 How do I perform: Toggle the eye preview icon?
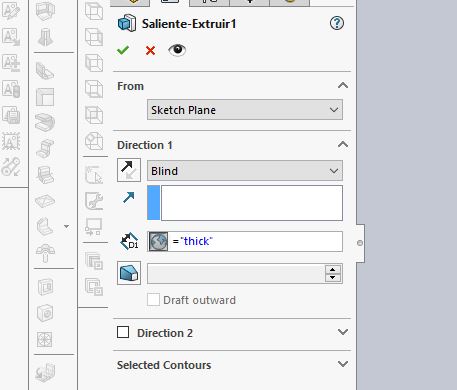(x=177, y=50)
